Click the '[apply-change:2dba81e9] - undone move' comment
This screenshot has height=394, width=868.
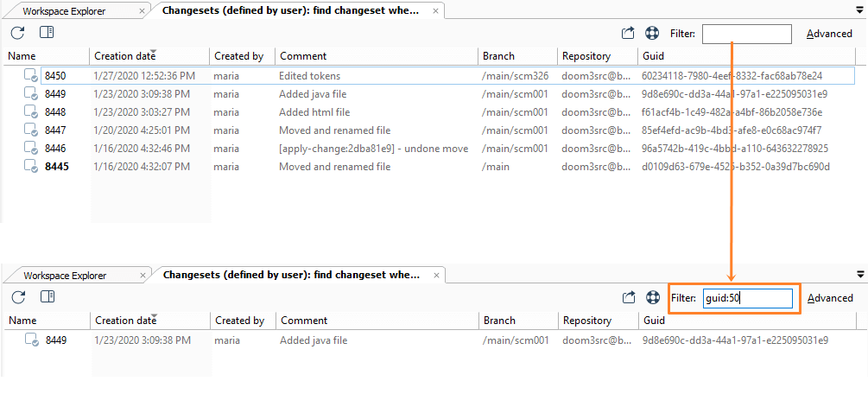coord(374,149)
